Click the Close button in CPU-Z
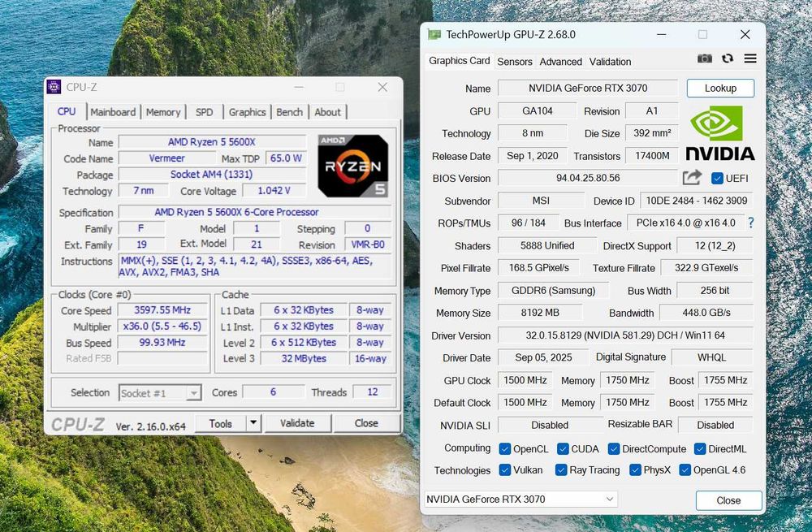Viewport: 812px width, 532px height. click(x=366, y=423)
